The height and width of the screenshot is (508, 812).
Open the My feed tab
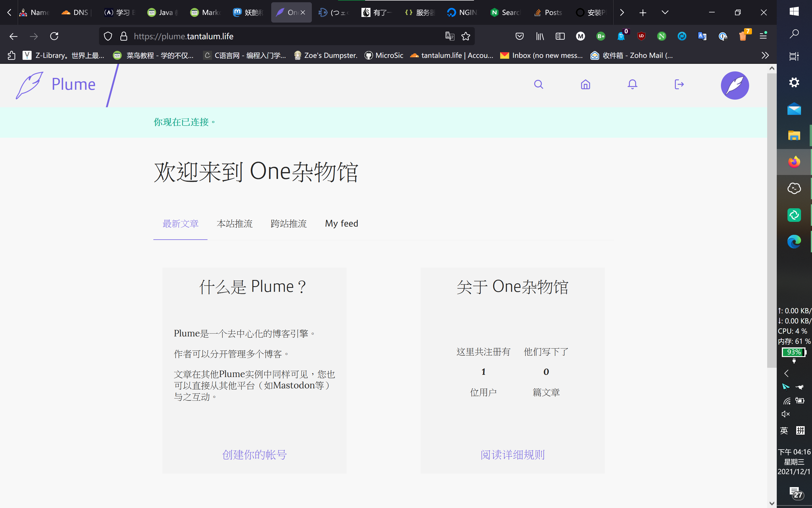(x=342, y=224)
